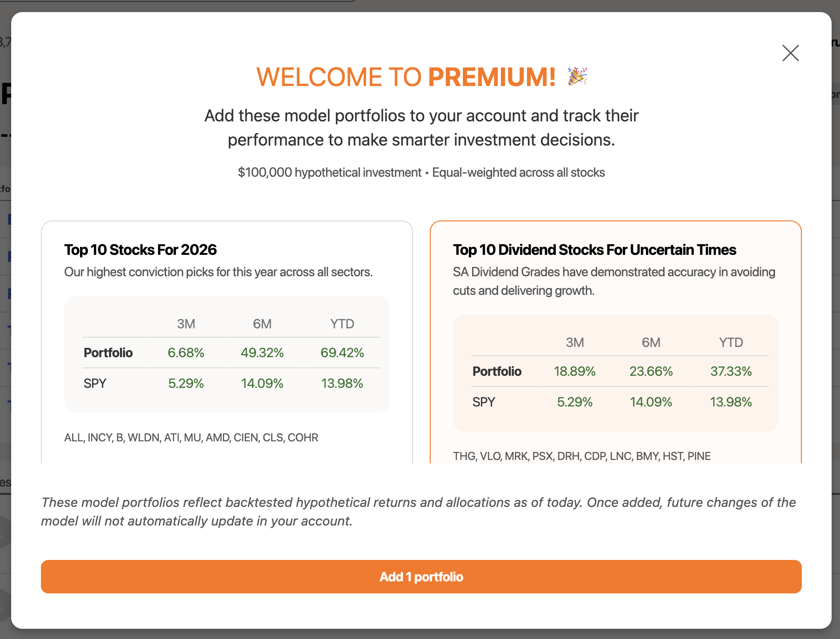The width and height of the screenshot is (840, 639).
Task: Click the party popper emoji icon
Action: point(578,76)
